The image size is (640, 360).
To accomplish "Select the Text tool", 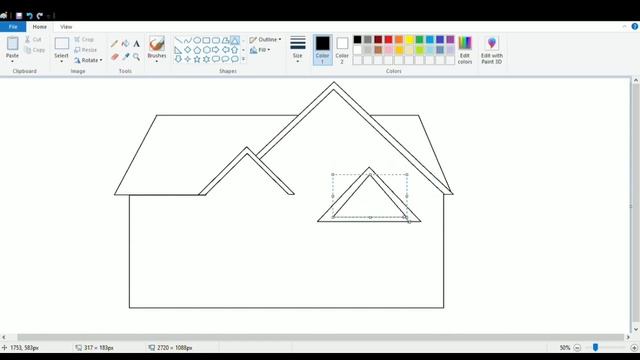I will 136,43.
